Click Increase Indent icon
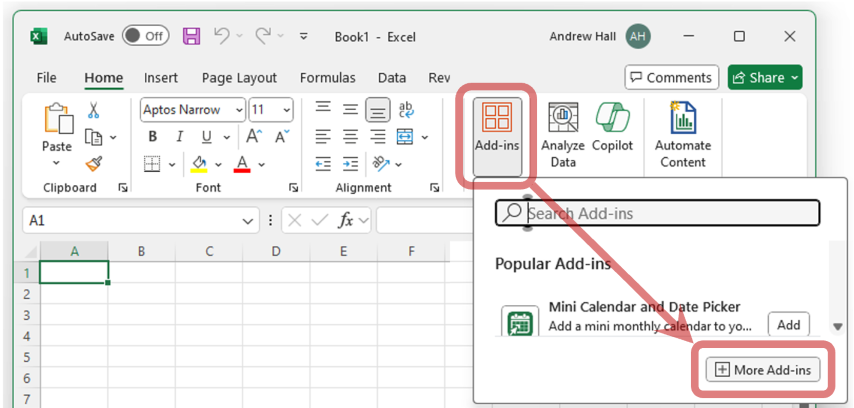This screenshot has height=408, width=854. tap(350, 163)
